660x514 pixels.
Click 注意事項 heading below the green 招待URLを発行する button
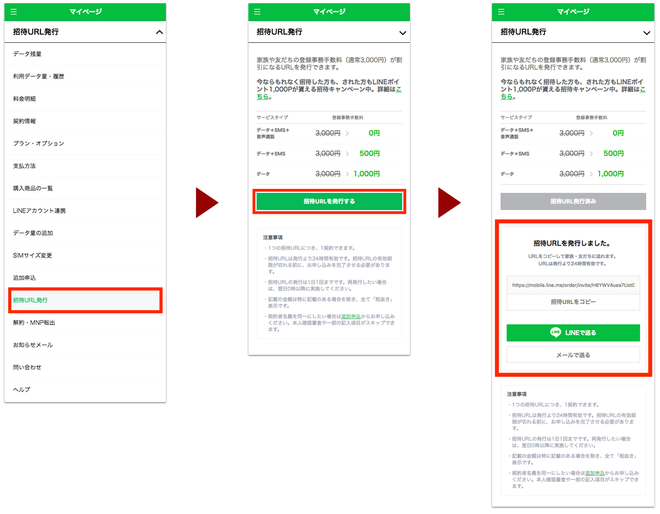click(x=273, y=237)
